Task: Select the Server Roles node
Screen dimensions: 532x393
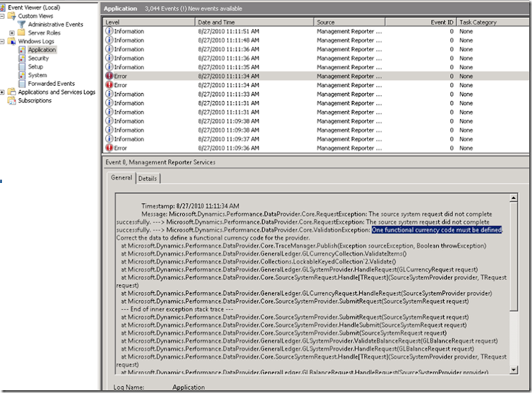Action: click(44, 33)
